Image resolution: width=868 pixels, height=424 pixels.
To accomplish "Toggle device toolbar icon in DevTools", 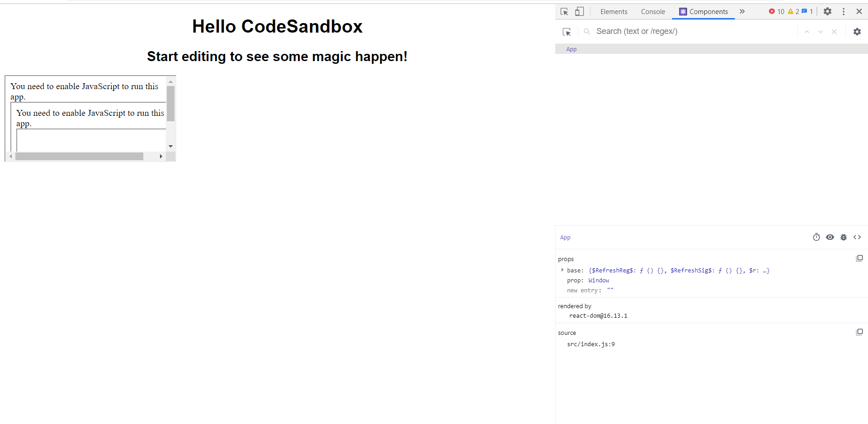I will [x=579, y=12].
